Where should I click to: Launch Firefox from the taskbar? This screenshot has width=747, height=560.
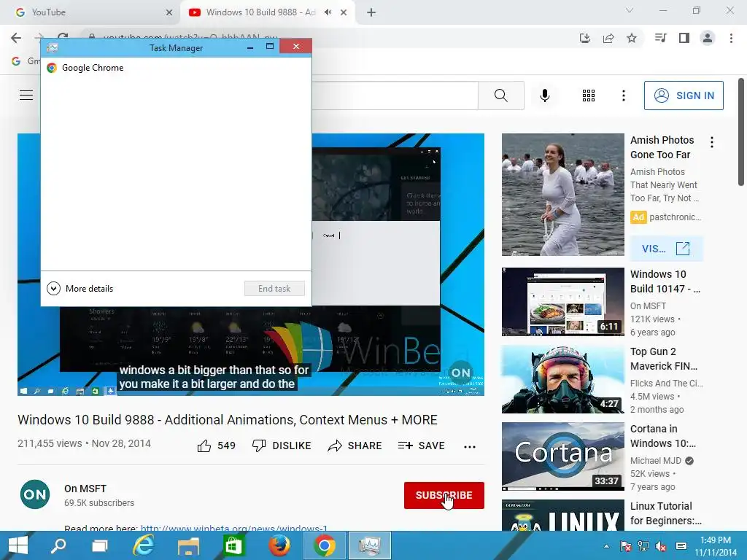tap(279, 545)
